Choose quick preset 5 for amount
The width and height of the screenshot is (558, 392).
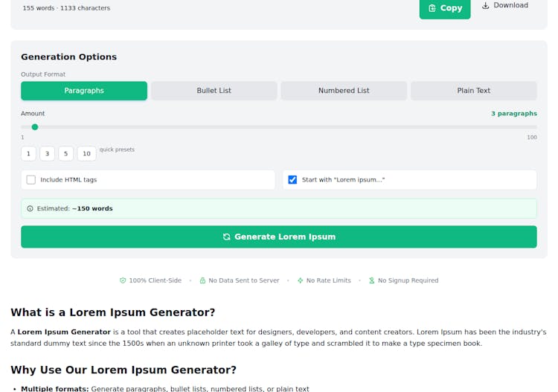pyautogui.click(x=65, y=154)
